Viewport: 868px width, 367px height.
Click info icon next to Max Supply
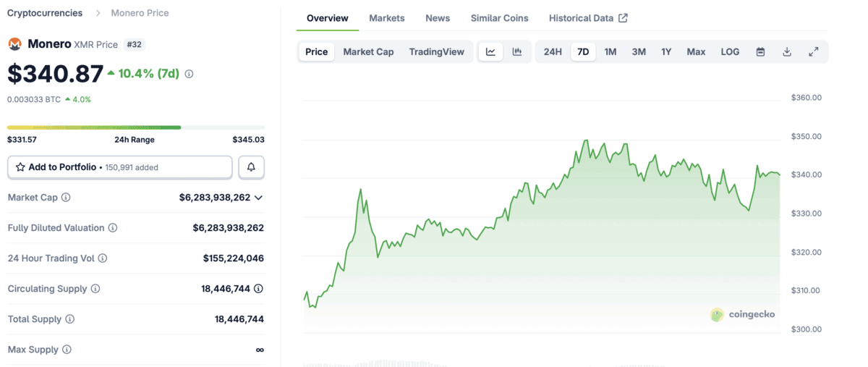click(67, 350)
